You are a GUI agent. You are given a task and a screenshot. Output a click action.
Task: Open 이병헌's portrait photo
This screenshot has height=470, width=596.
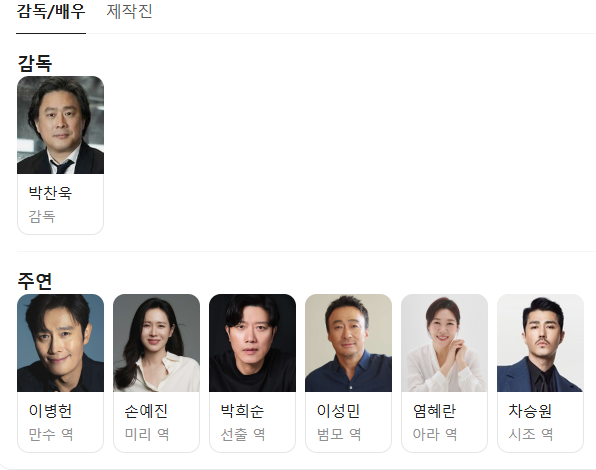click(x=60, y=343)
